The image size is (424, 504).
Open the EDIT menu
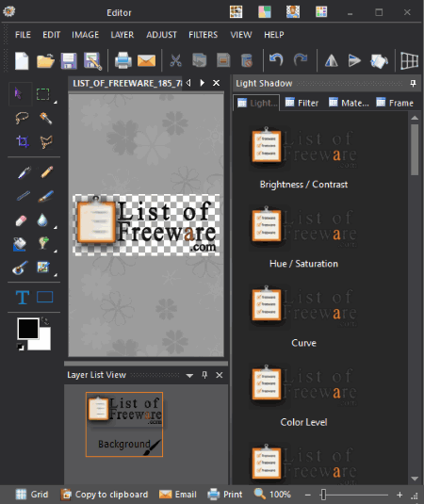[x=52, y=35]
